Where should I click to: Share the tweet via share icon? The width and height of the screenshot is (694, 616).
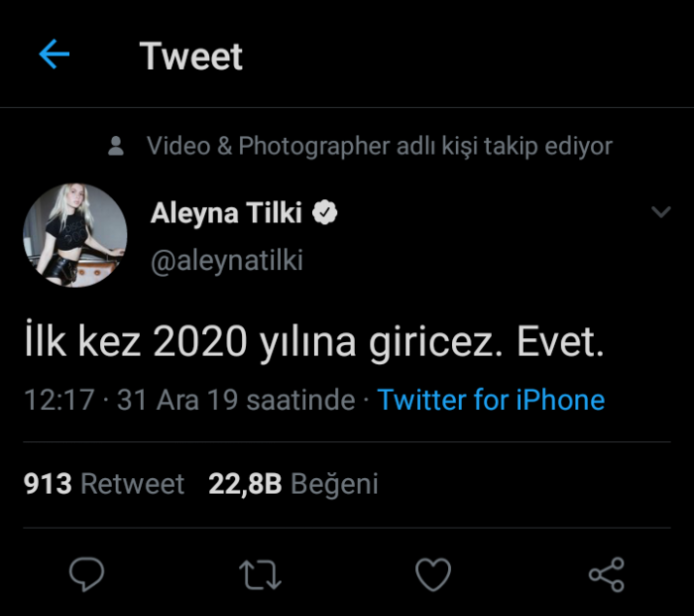(x=606, y=574)
